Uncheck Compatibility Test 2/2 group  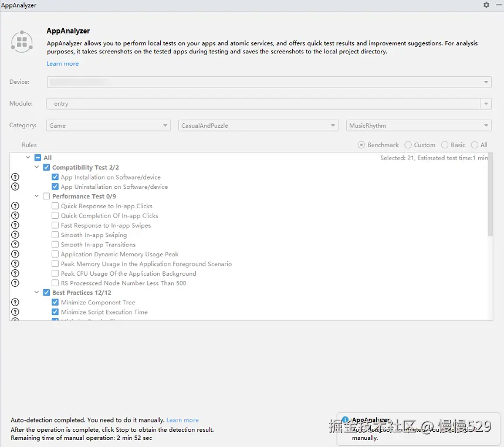pos(46,167)
